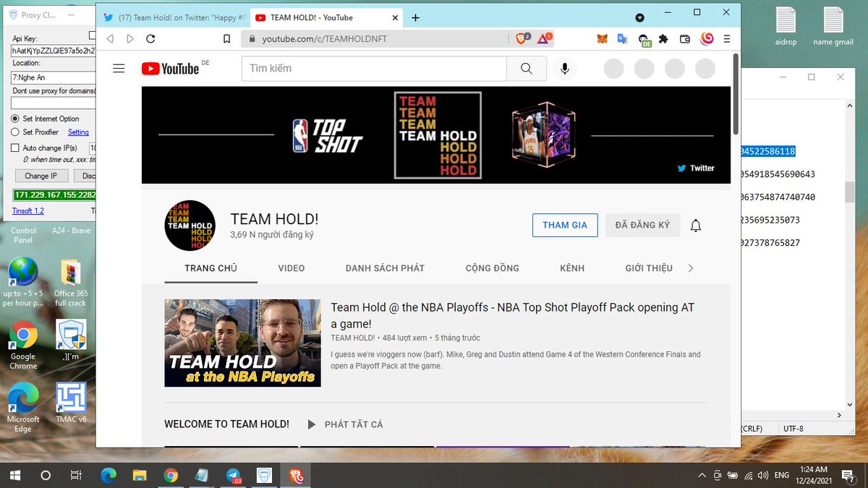Open the Team Hold NBA Playoffs video title

point(512,316)
